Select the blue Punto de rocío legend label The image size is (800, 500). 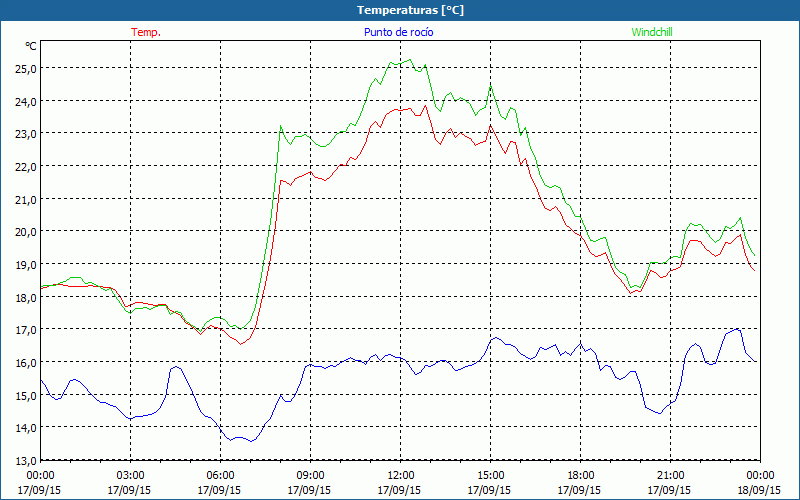(x=398, y=32)
